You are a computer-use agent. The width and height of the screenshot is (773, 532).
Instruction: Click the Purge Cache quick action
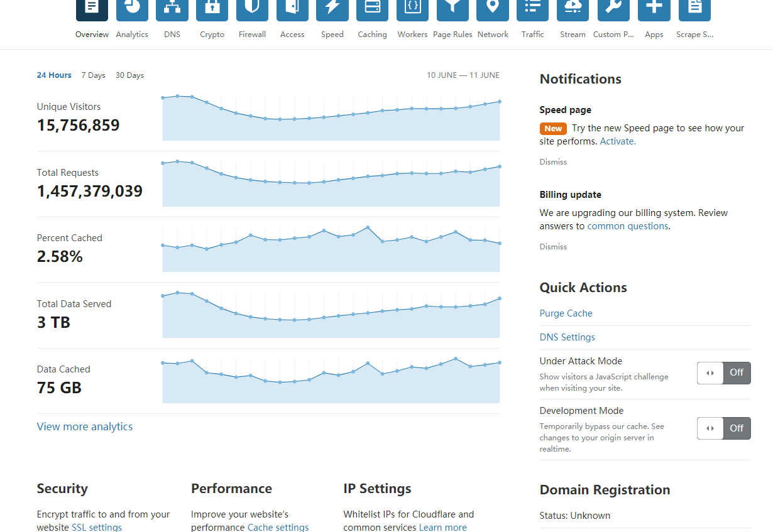point(566,313)
